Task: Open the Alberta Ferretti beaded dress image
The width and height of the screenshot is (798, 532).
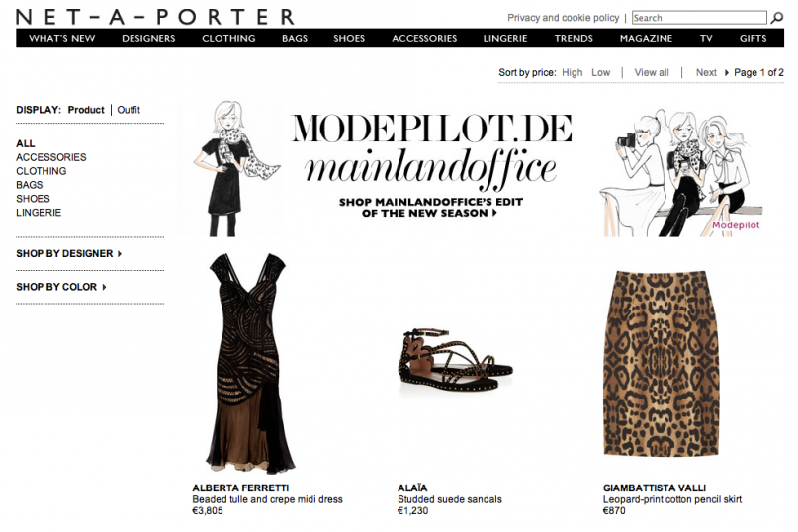Action: click(x=249, y=363)
